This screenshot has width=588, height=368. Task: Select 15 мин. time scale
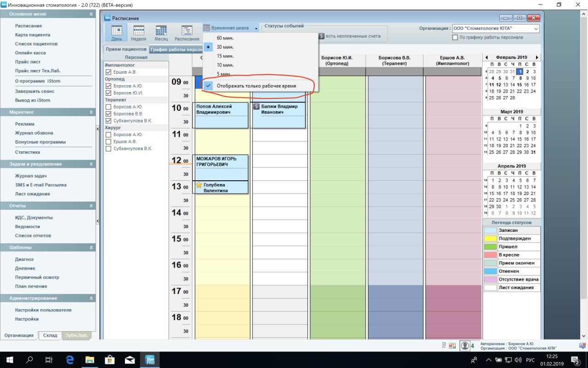pos(225,56)
